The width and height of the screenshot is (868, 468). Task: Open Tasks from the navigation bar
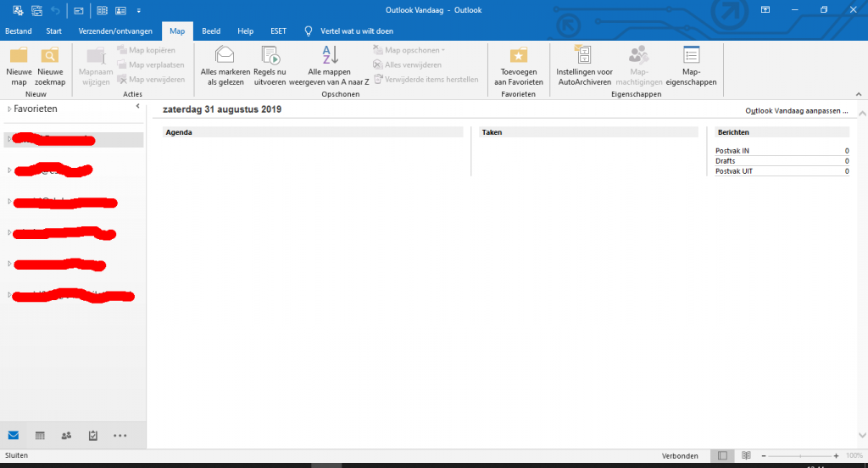click(x=93, y=435)
